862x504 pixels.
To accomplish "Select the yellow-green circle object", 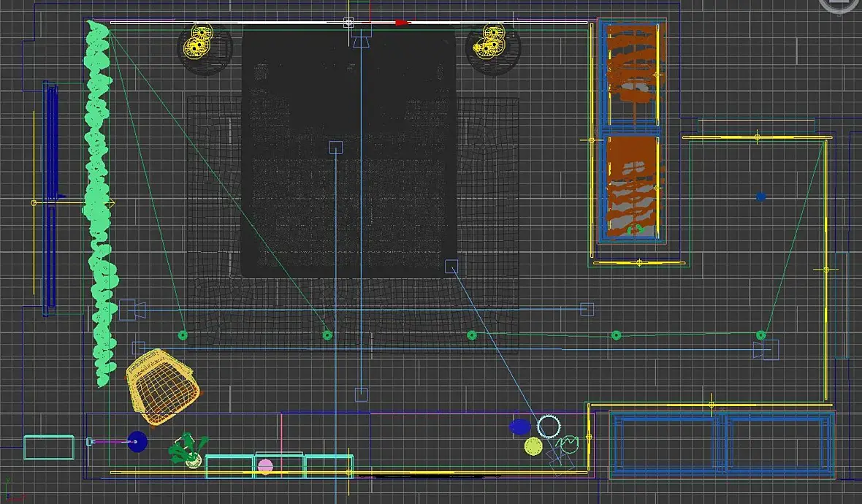I will [x=533, y=446].
